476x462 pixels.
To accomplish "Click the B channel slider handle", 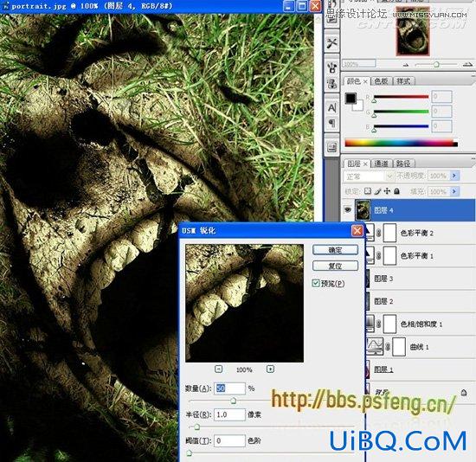I will pos(374,130).
